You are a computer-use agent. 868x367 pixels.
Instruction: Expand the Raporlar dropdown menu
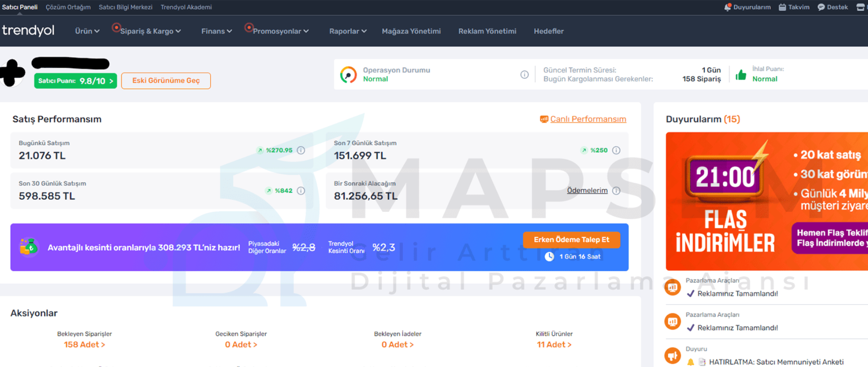coord(348,31)
